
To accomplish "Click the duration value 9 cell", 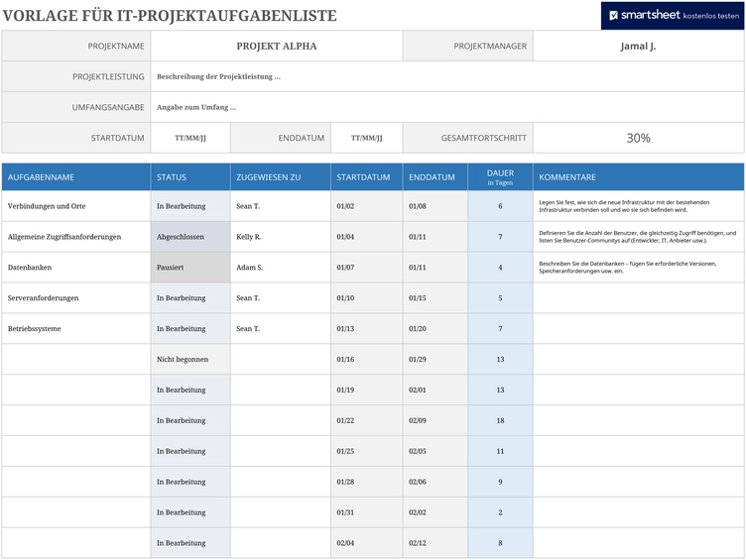I will pos(500,482).
